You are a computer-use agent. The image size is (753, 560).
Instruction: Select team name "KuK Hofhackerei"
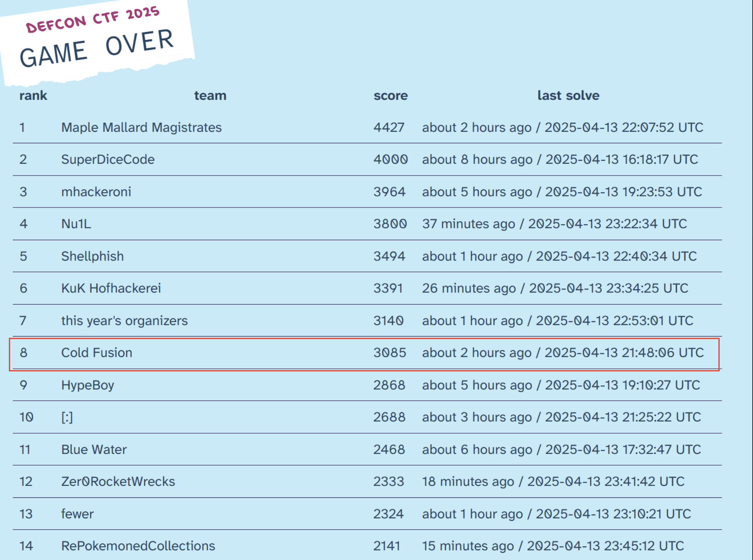111,288
